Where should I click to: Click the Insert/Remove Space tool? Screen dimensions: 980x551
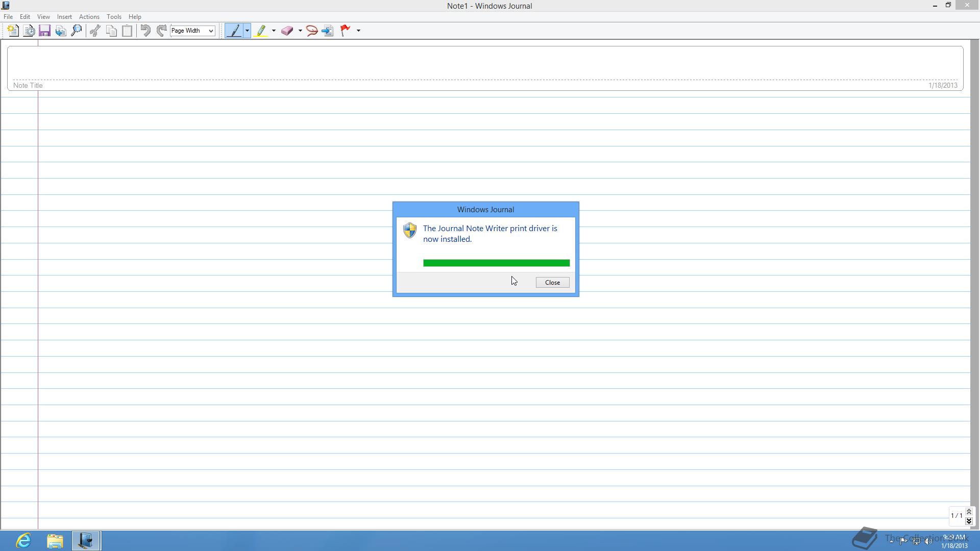(x=328, y=31)
